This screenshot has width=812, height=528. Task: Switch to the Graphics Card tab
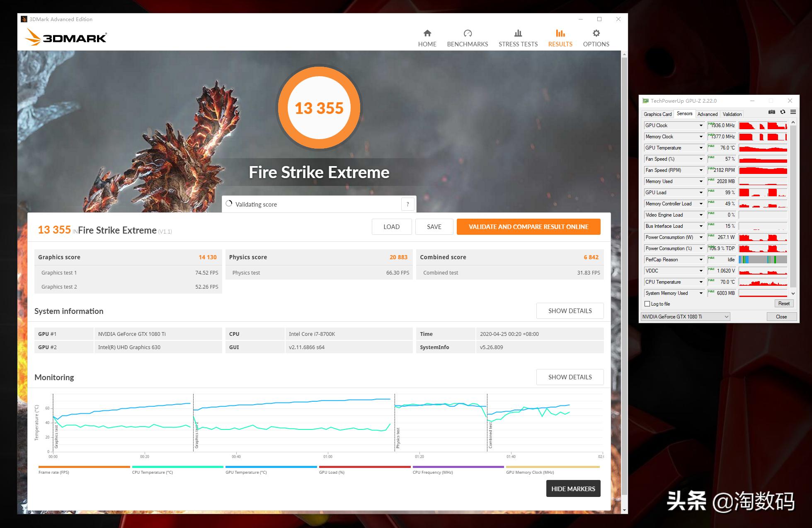coord(657,114)
